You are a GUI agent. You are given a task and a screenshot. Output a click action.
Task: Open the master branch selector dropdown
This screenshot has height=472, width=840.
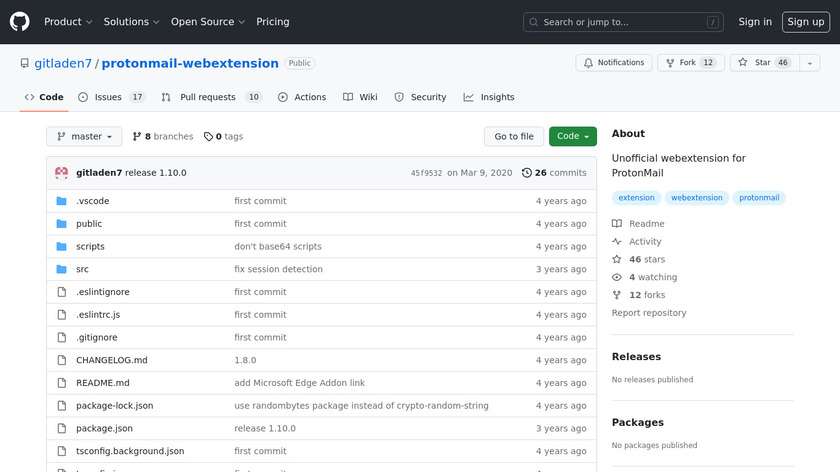click(84, 137)
